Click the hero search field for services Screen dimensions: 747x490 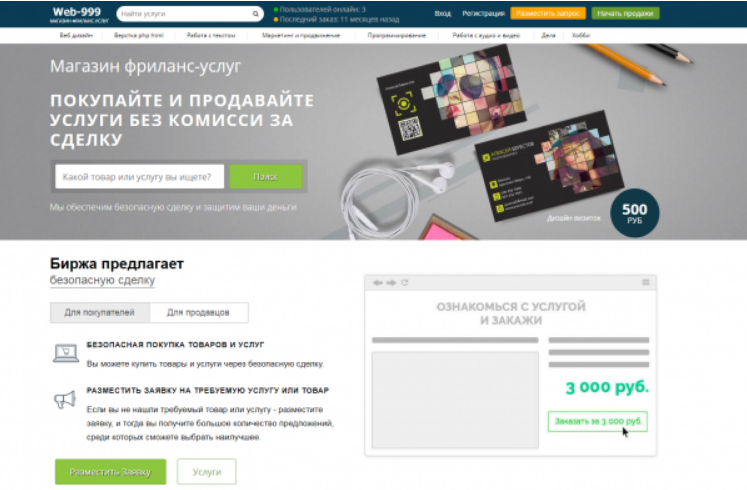pyautogui.click(x=140, y=177)
